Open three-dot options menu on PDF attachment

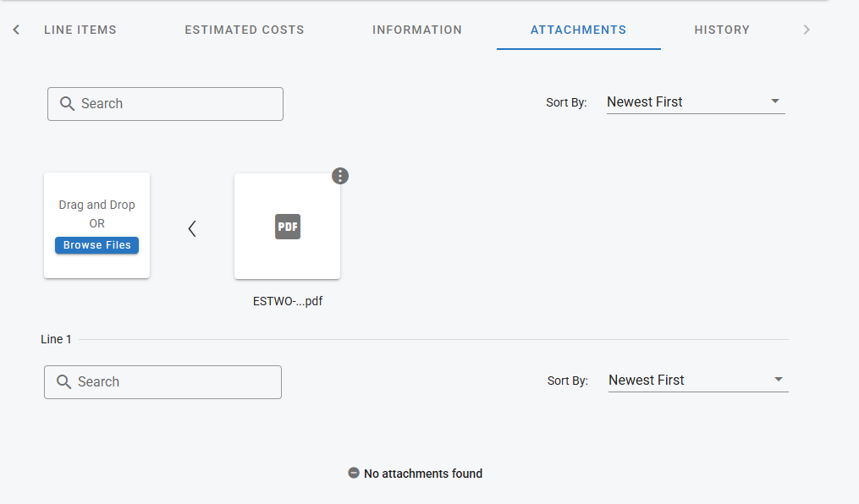[x=340, y=176]
